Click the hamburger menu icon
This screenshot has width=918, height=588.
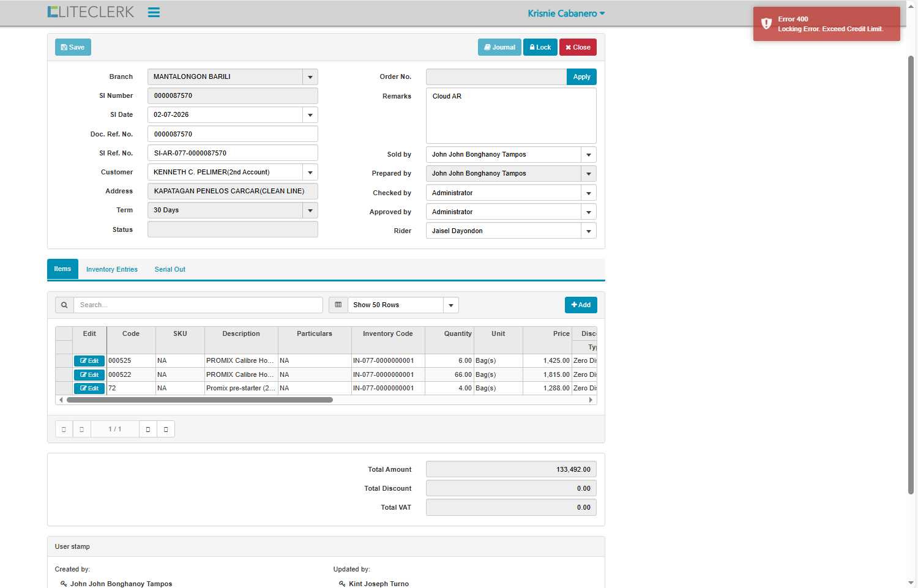coord(154,12)
